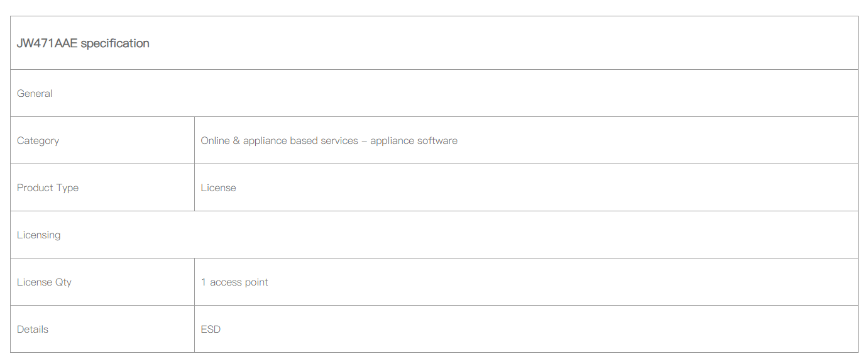Select the 1 access point value
868x361 pixels.
(234, 282)
